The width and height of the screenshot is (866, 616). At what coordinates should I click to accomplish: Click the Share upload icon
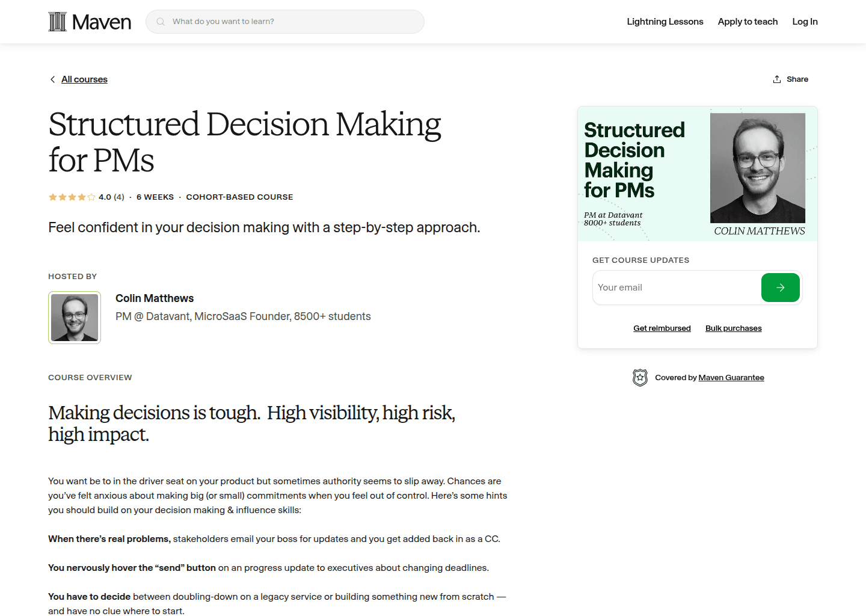tap(776, 79)
